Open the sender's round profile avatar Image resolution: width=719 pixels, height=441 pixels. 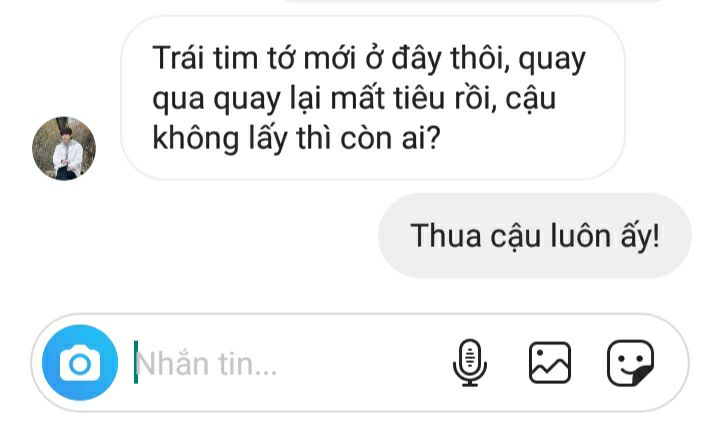coord(64,149)
